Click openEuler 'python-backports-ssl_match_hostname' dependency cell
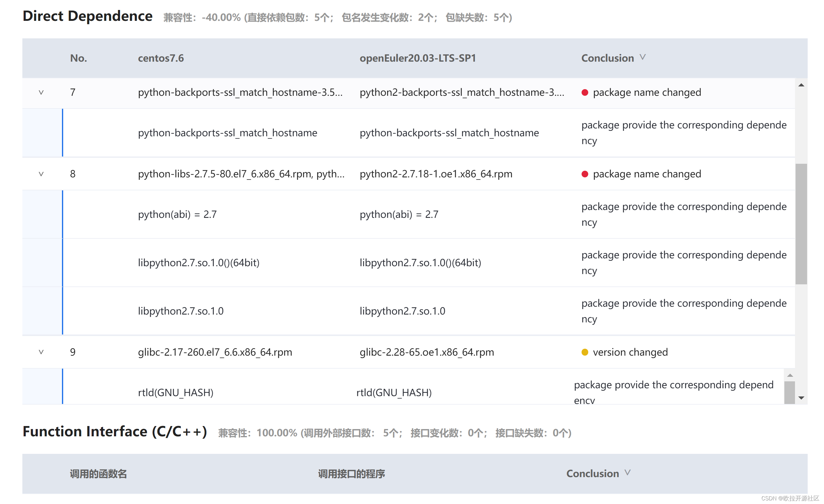Screen dimensions: 824x504 coord(449,133)
